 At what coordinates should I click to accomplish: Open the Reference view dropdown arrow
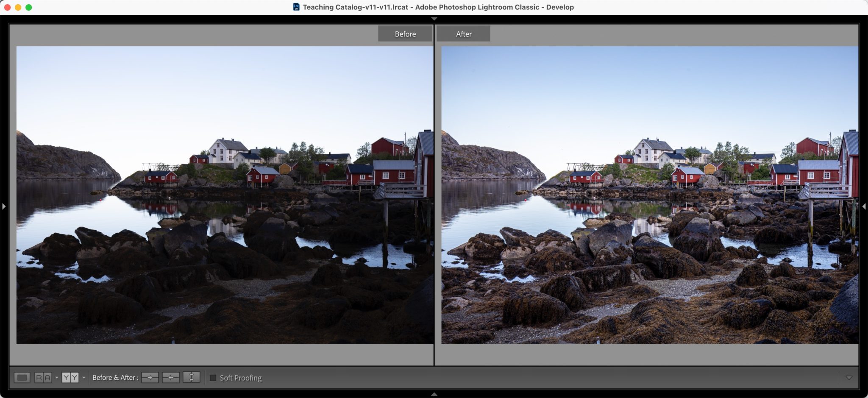[x=57, y=378]
